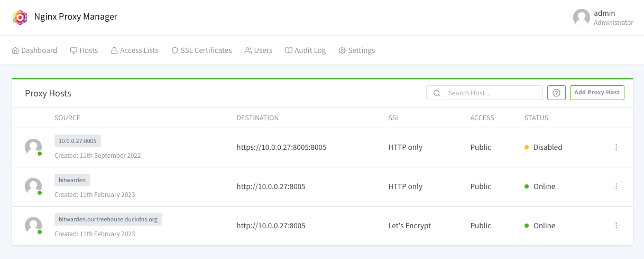This screenshot has height=259, width=644.
Task: Open the SSL Certificates tab
Action: point(201,50)
